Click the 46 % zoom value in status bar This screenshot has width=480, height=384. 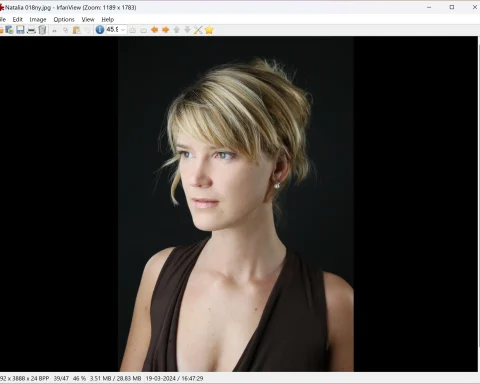pos(79,379)
